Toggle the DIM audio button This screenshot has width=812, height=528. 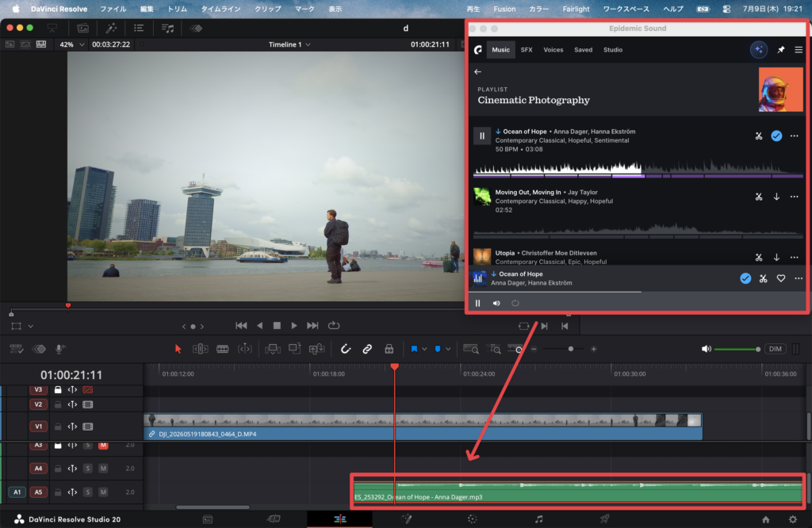point(775,349)
